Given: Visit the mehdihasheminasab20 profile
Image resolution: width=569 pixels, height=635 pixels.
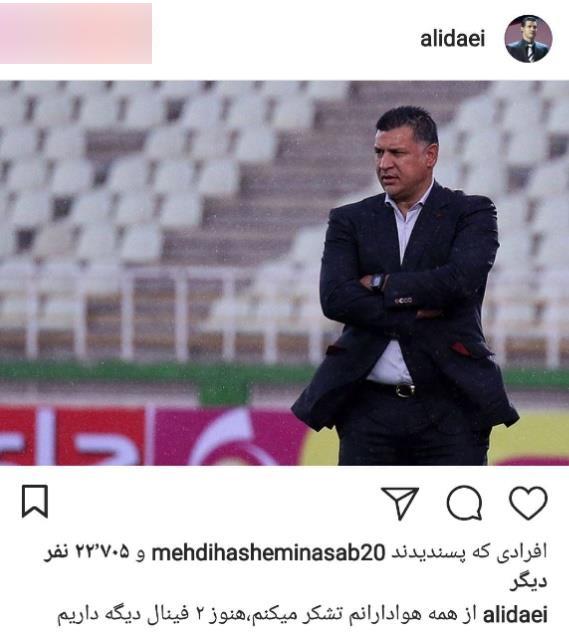Looking at the screenshot, I should 268,552.
